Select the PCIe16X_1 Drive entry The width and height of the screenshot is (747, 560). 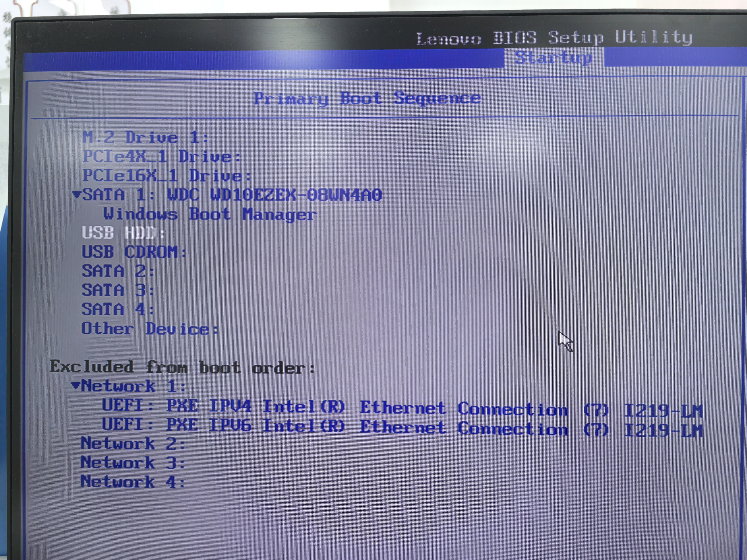coord(167,176)
